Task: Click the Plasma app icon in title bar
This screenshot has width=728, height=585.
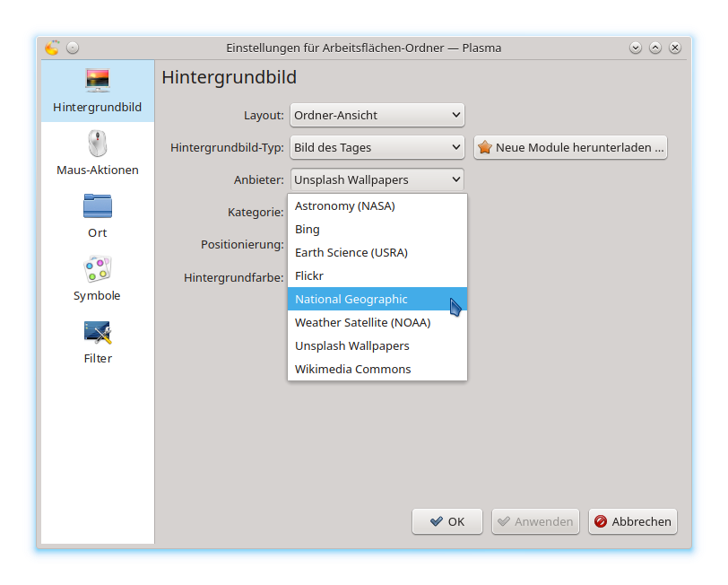Action: (52, 48)
